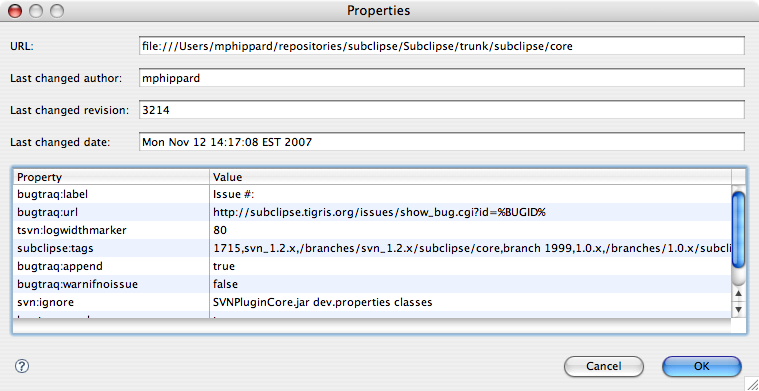Select the bugtraq:warnifnoissue row
Screen dimensions: 759x391
pos(372,284)
